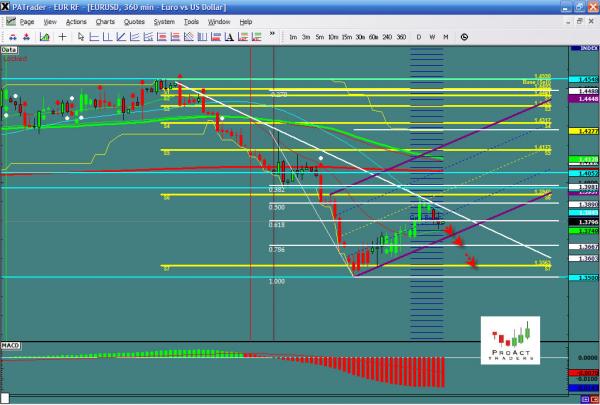Select the Weekly (W) timeframe button

point(431,37)
